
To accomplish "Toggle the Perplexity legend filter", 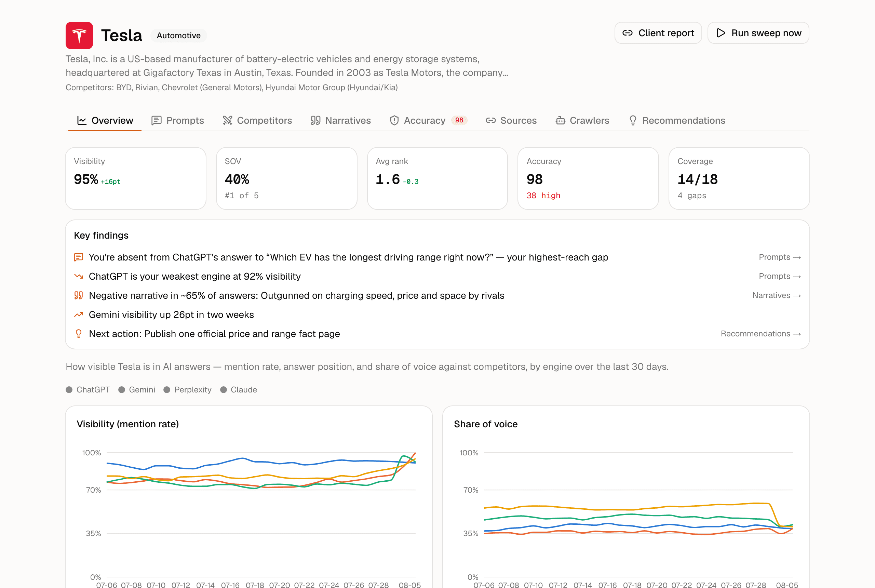I will point(187,390).
